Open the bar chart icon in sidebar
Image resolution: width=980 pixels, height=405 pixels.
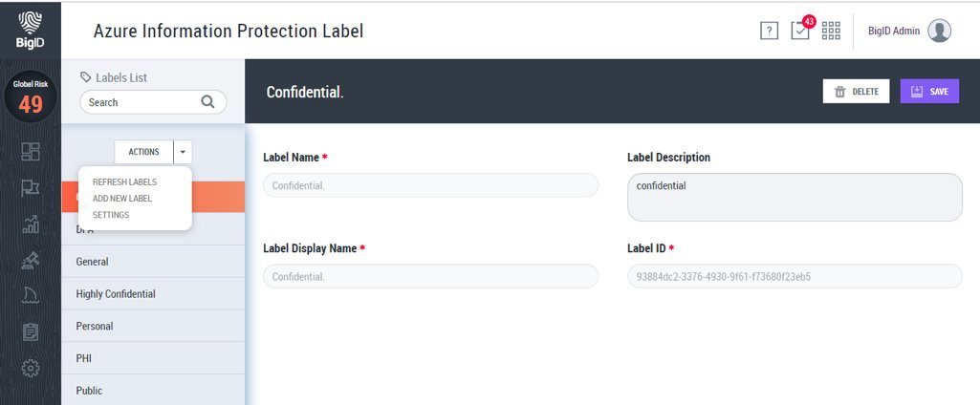31,224
